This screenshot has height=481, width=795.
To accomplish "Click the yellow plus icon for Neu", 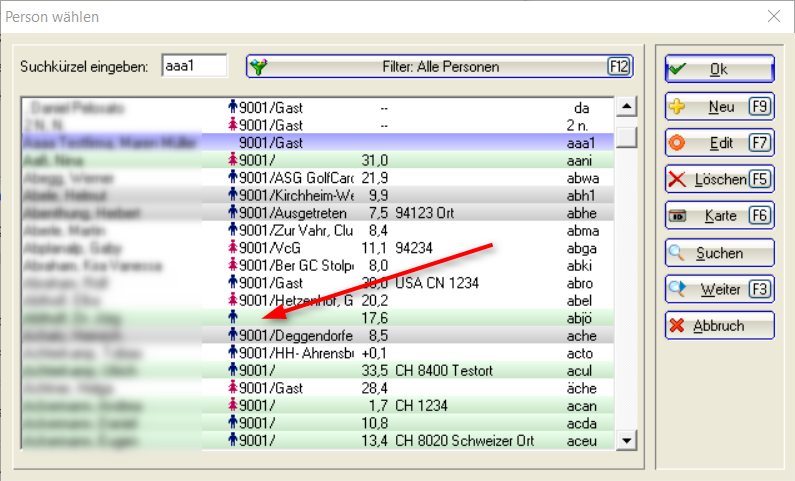I will (678, 107).
